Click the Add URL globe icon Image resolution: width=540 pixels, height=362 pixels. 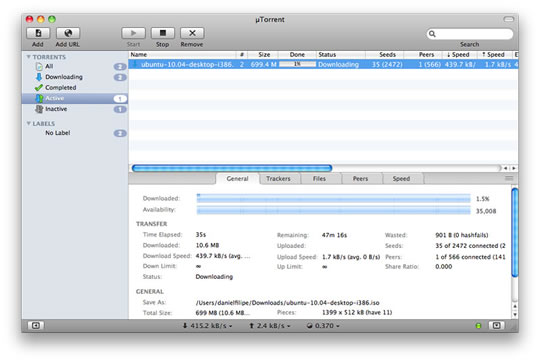[68, 33]
